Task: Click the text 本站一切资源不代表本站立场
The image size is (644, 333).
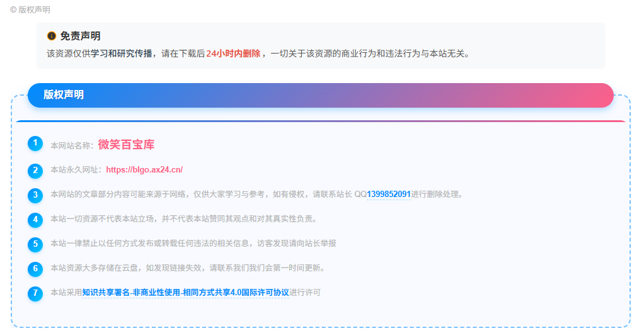Action: pos(102,219)
